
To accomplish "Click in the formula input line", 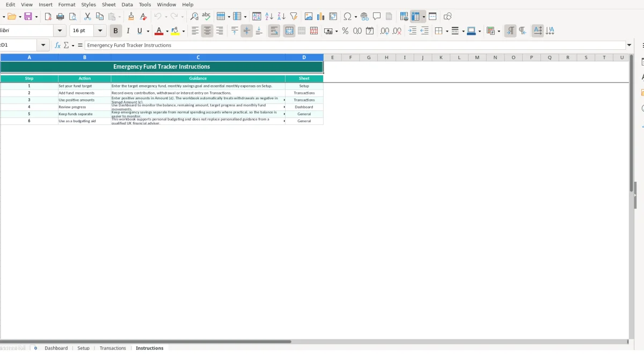I will (x=355, y=45).
